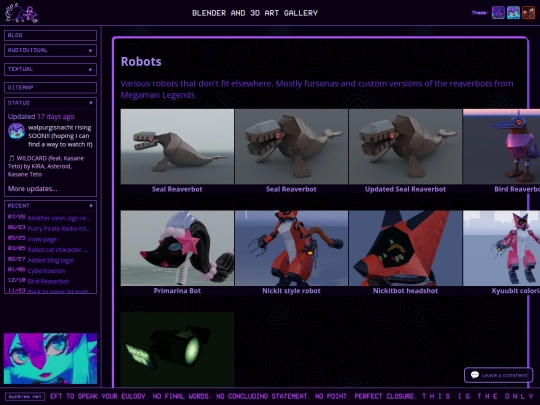This screenshot has height=405, width=540.
Task: Click the 'Updated Seal Reaverbot' caption
Action: (x=405, y=189)
